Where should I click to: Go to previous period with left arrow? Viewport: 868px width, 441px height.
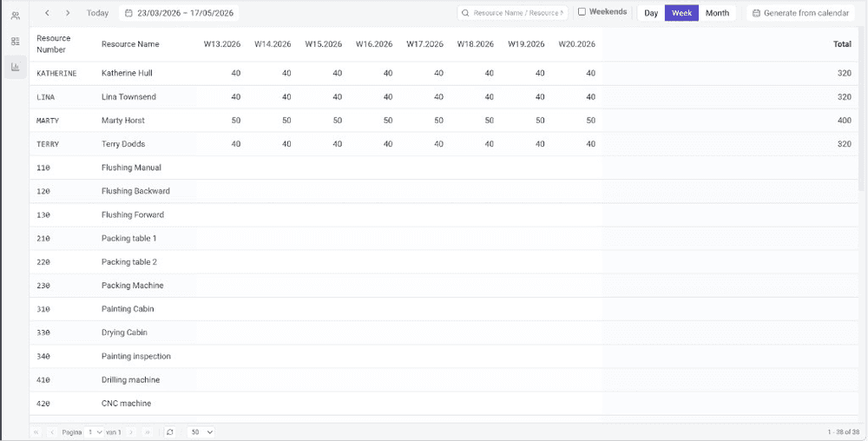tap(47, 13)
